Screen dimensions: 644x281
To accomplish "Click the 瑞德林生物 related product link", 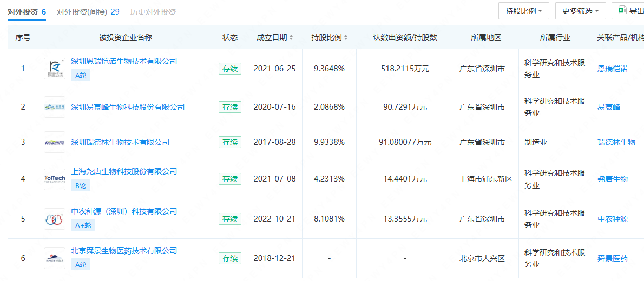I will point(616,142).
